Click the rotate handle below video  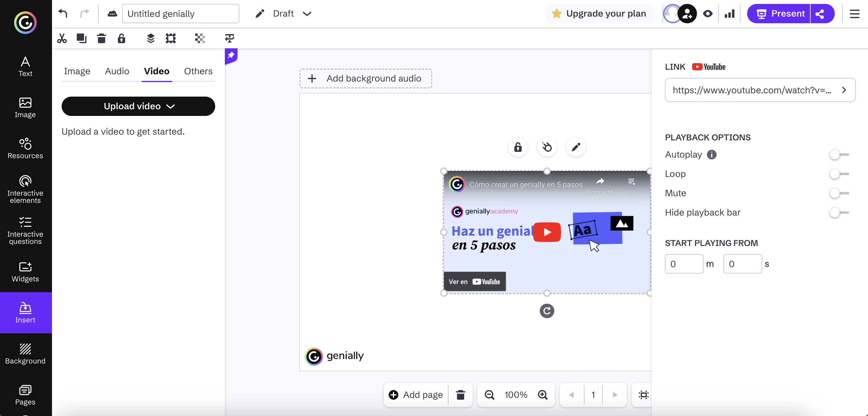tap(546, 311)
